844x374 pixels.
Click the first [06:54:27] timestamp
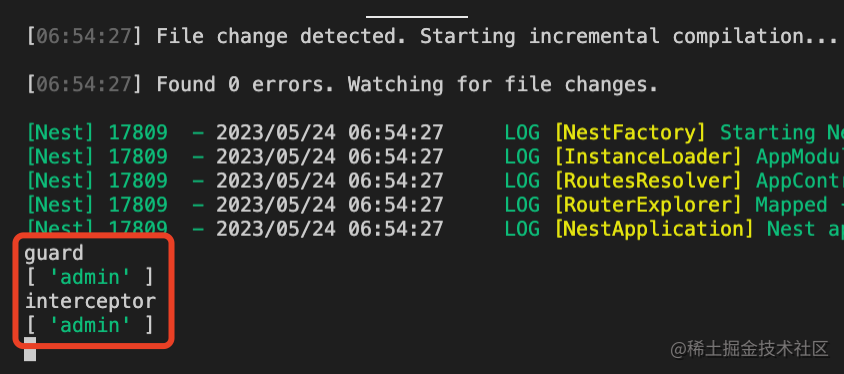coord(84,37)
